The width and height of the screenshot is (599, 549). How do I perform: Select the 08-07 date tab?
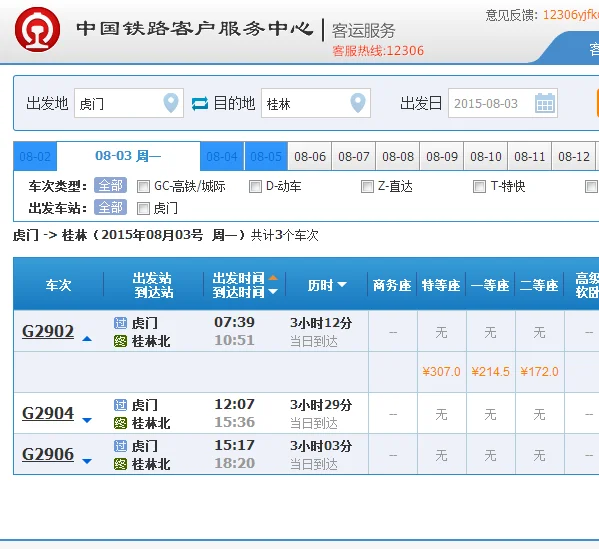[x=354, y=156]
